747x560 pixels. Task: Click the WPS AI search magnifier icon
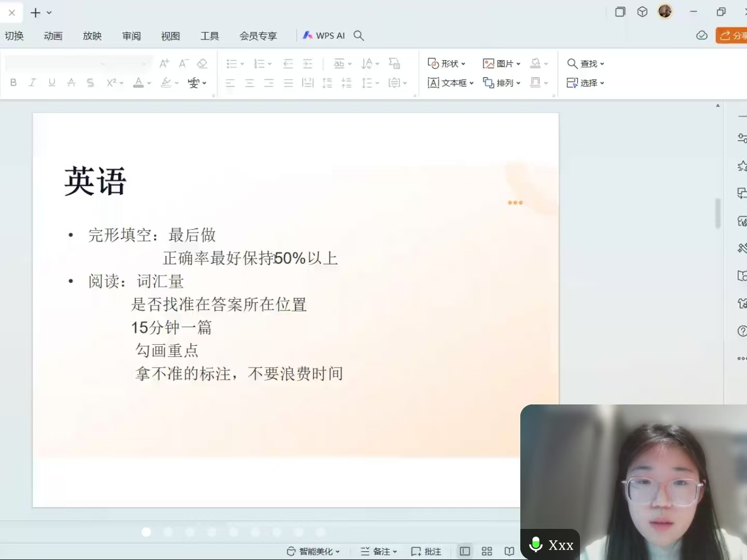[358, 36]
